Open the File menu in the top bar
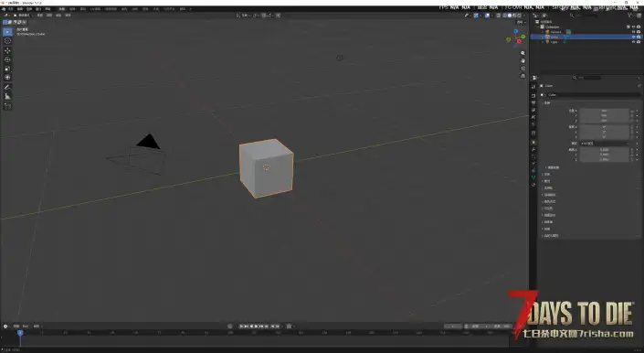This screenshot has width=644, height=353. tap(11, 8)
